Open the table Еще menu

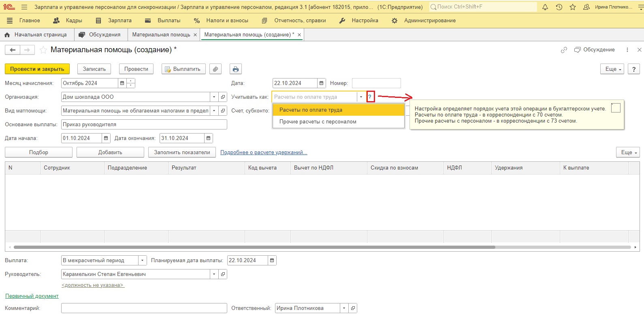click(628, 152)
